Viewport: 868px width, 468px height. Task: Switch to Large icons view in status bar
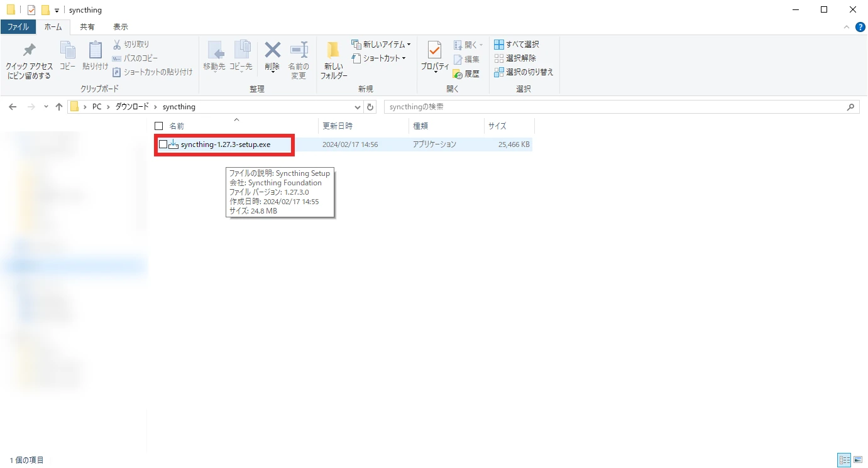coord(858,460)
